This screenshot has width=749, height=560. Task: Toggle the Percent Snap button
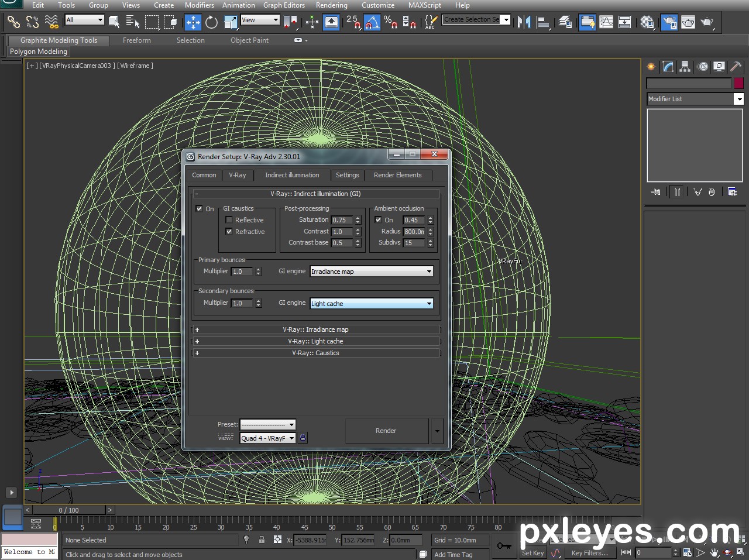390,22
